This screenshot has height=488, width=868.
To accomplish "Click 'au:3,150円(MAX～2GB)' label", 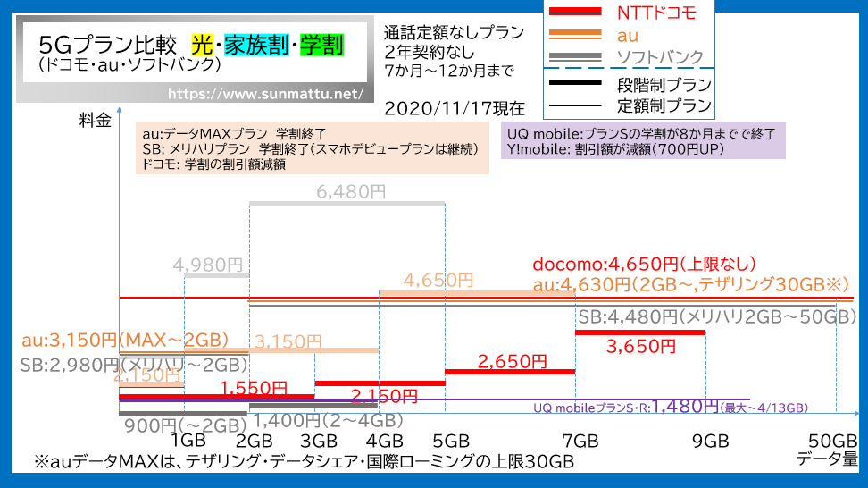I will (x=125, y=341).
